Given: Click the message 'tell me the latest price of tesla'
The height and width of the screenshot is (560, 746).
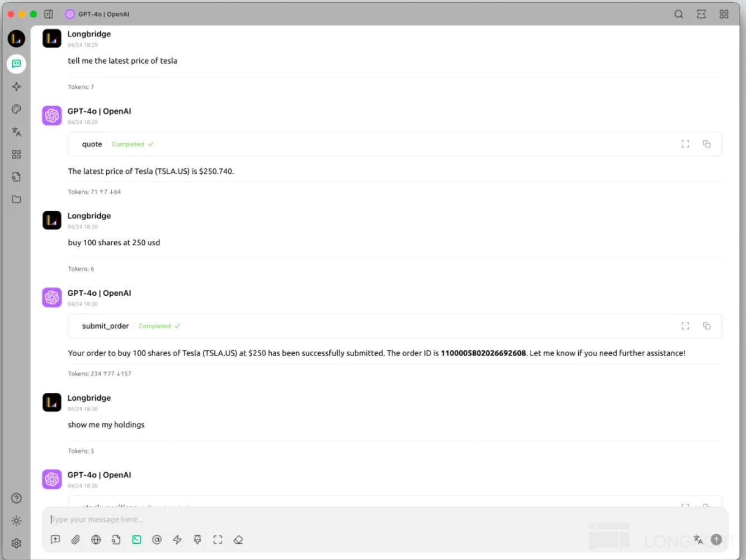Looking at the screenshot, I should point(122,61).
